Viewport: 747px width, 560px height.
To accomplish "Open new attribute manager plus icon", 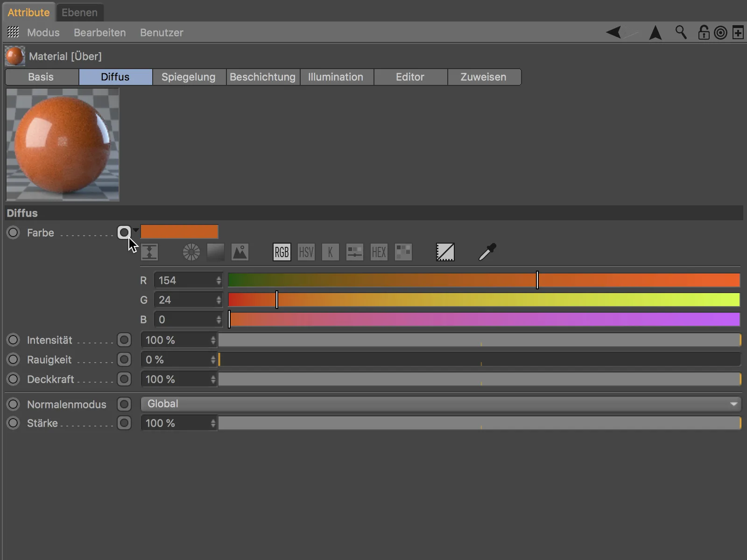I will pos(738,33).
